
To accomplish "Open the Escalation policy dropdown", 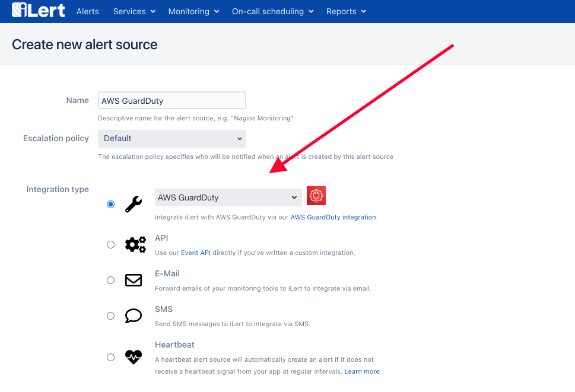I will [172, 139].
